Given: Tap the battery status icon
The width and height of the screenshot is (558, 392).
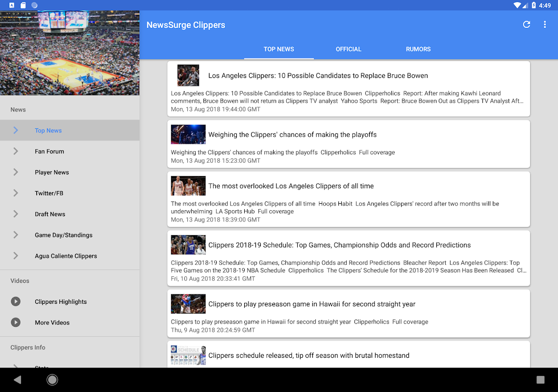Looking at the screenshot, I should 533,5.
